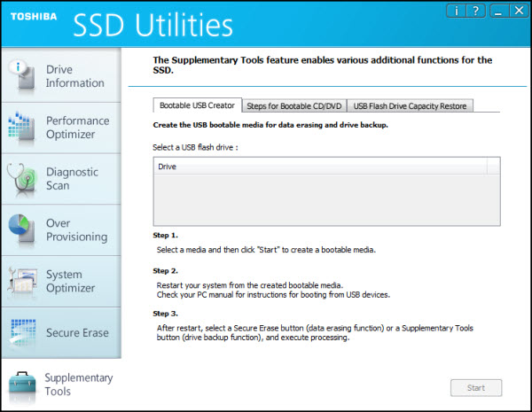Open the Over Provisioning text label
The height and width of the screenshot is (412, 532).
76,229
